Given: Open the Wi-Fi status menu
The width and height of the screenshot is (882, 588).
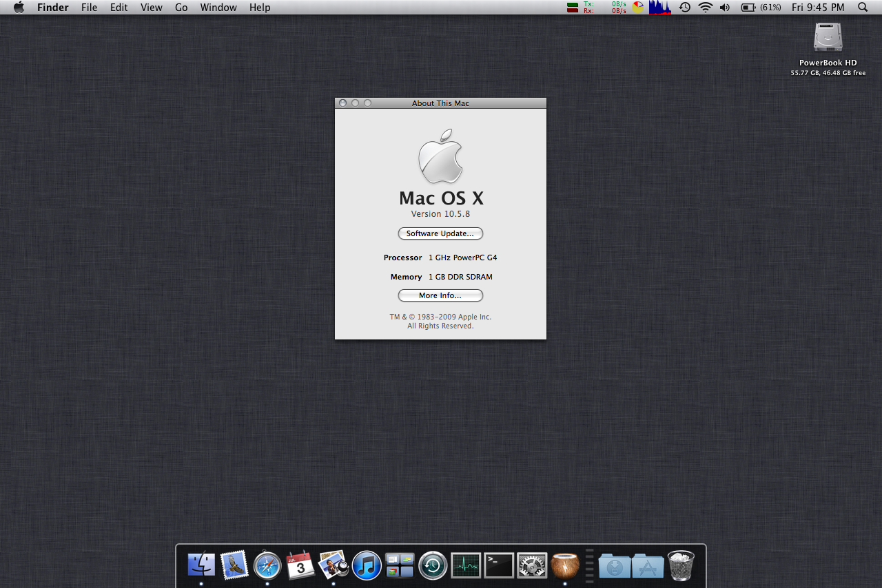Looking at the screenshot, I should click(x=705, y=8).
